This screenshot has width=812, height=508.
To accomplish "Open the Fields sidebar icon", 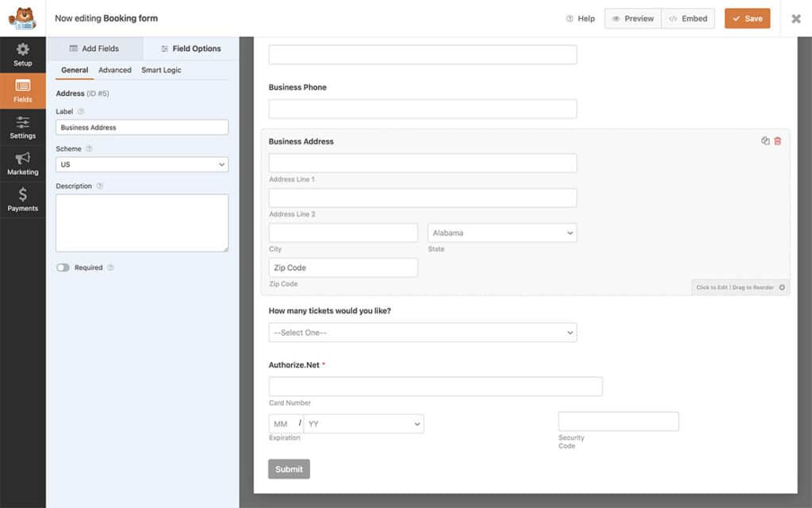I will point(23,90).
